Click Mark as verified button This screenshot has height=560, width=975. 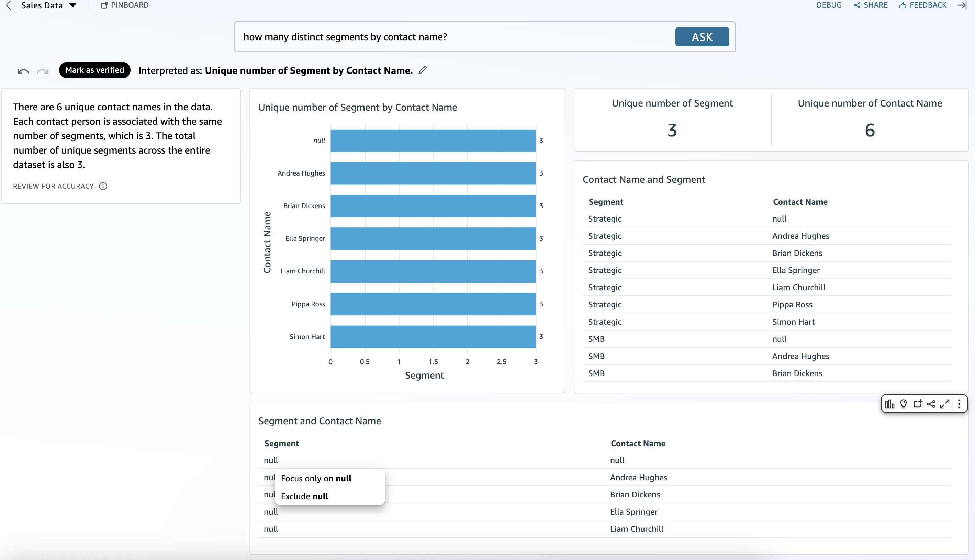[94, 70]
